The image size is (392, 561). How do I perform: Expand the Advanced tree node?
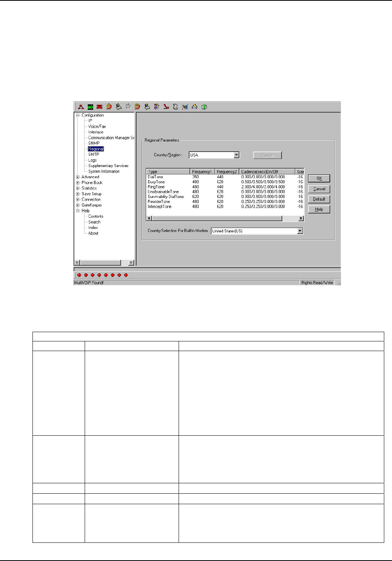click(78, 177)
